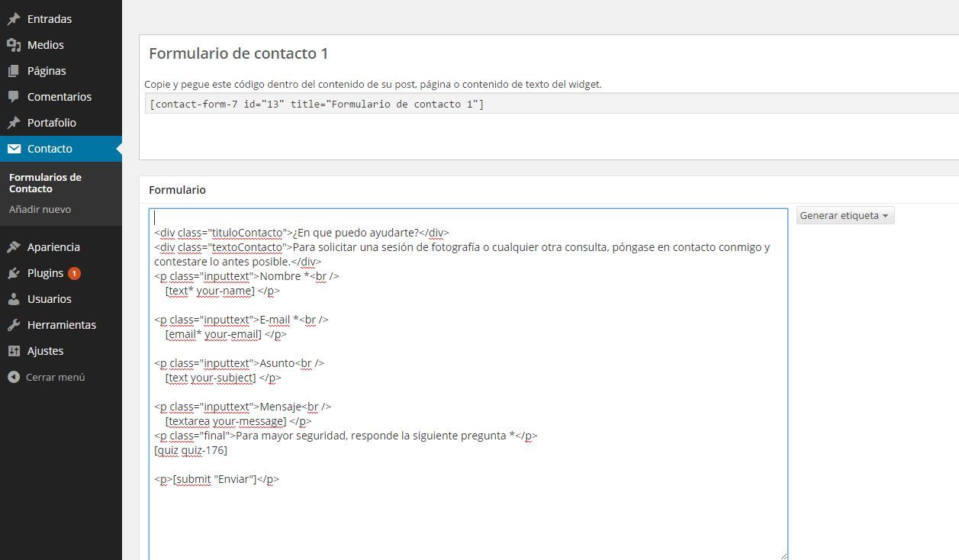Click the Herramientas wrench icon

pos(14,325)
